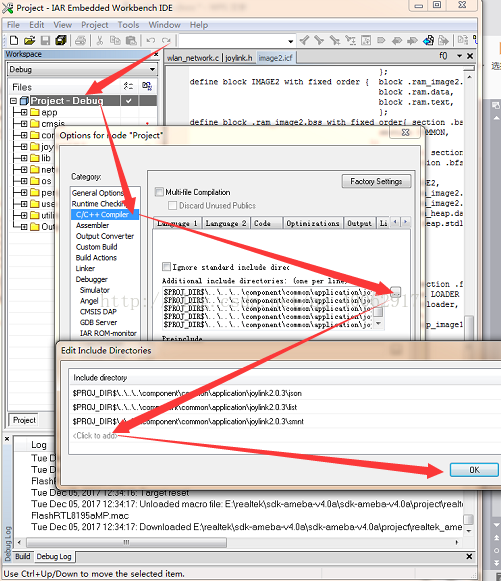Click the Replace toolbar icon
The height and width of the screenshot is (581, 501).
350,40
